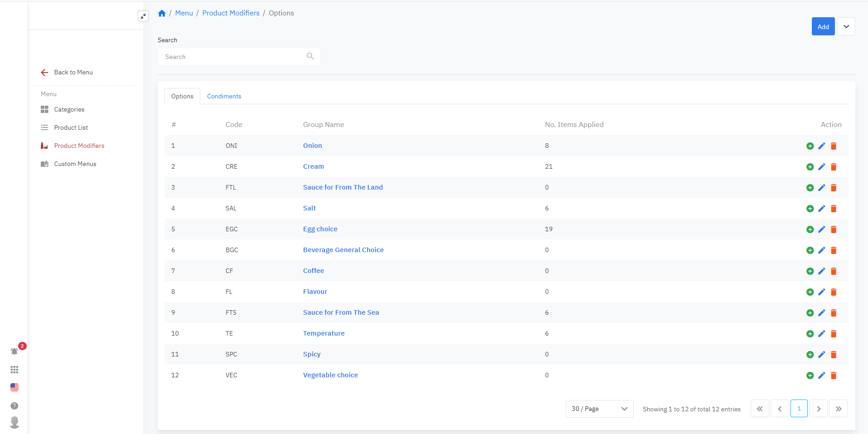Open the 30 / Page size dropdown
The width and height of the screenshot is (868, 434).
tap(599, 409)
